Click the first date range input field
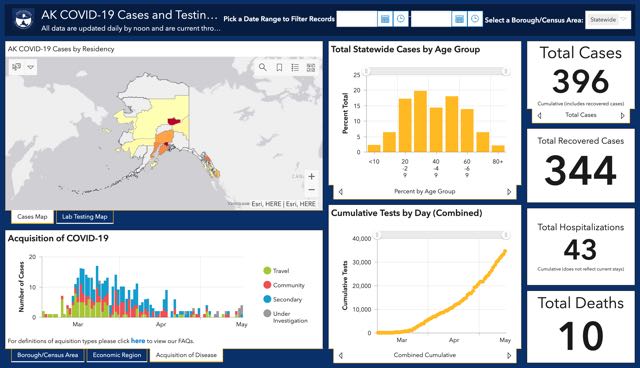The height and width of the screenshot is (368, 640). pos(357,19)
